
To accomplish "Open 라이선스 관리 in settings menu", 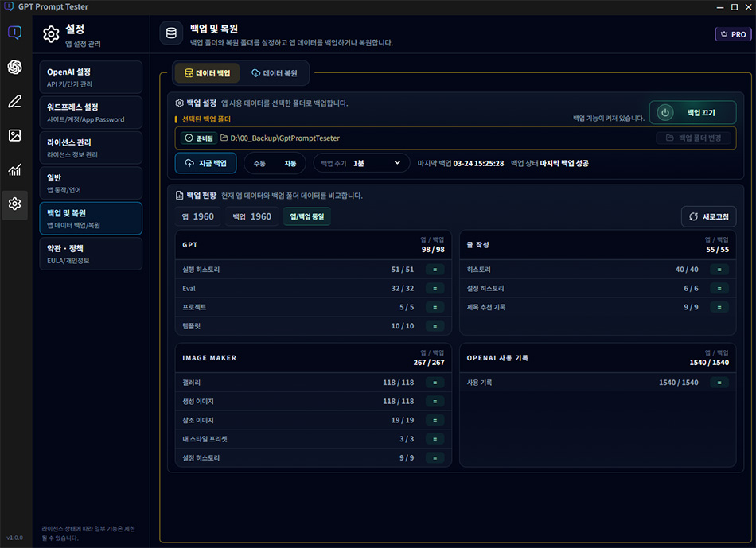I will coord(91,147).
